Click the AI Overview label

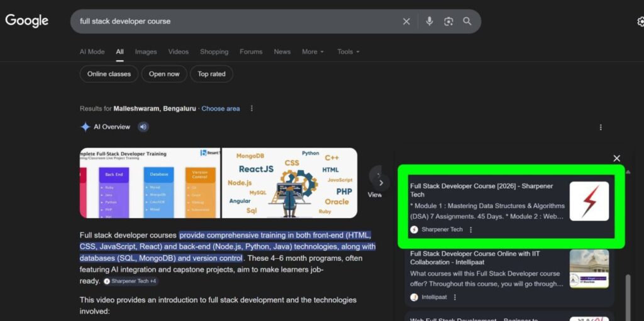click(x=112, y=127)
